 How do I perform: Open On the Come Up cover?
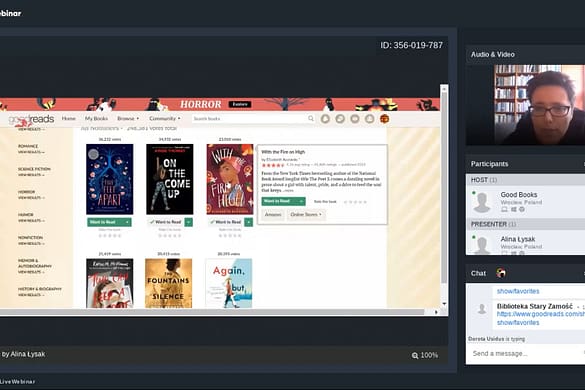click(170, 179)
